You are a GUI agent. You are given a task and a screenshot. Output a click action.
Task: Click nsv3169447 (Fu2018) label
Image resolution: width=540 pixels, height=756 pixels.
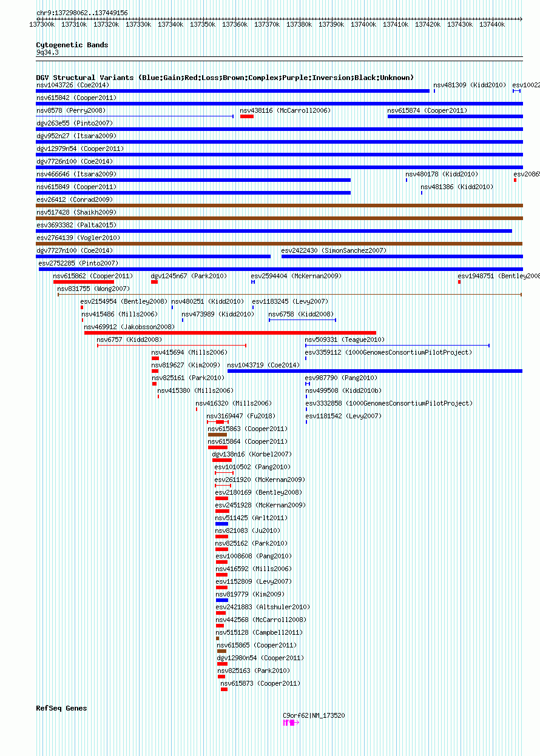point(241,416)
